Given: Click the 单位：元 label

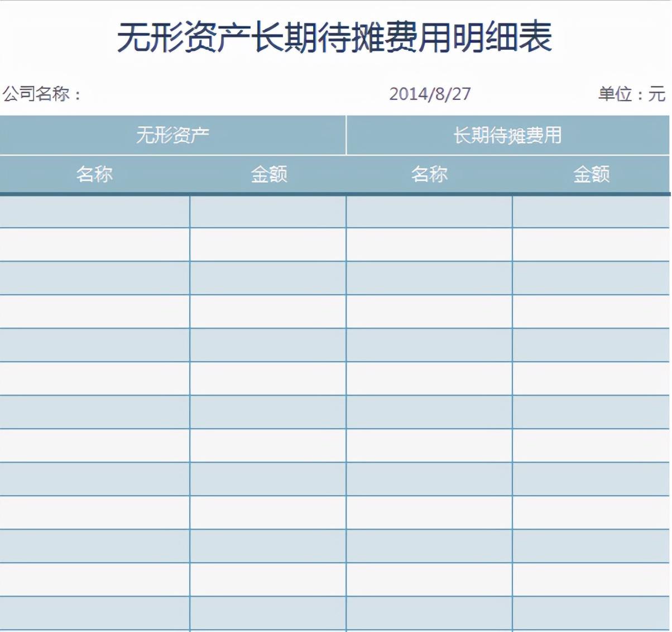Looking at the screenshot, I should [632, 94].
